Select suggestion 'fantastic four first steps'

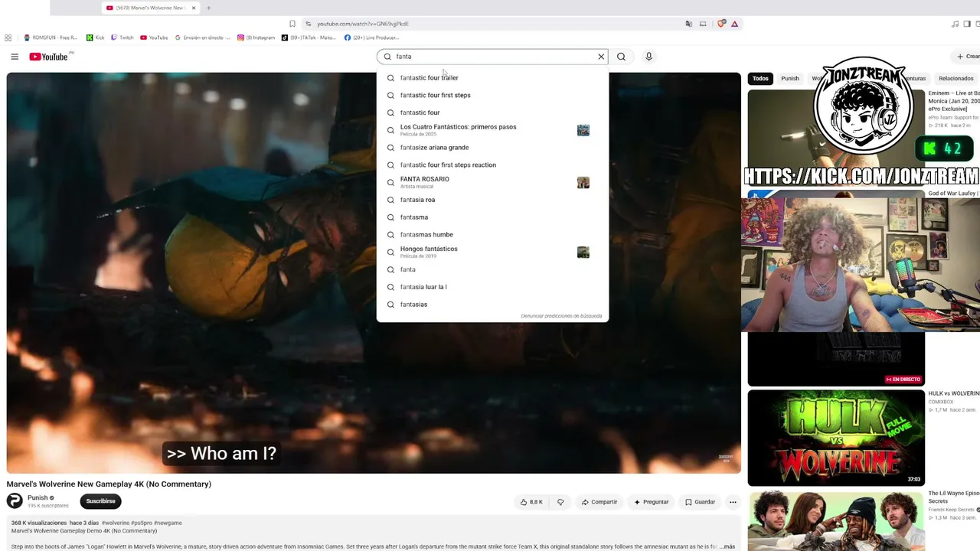tap(492, 95)
